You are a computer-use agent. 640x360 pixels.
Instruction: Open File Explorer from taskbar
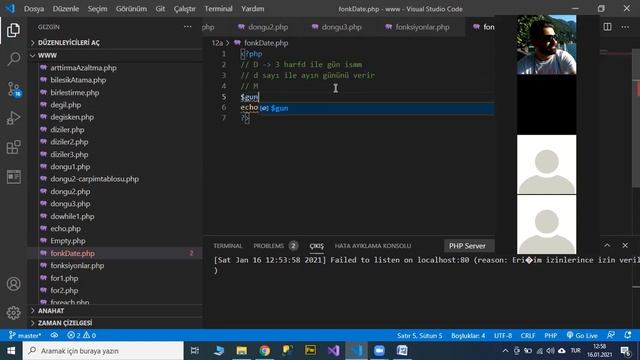tap(242, 351)
